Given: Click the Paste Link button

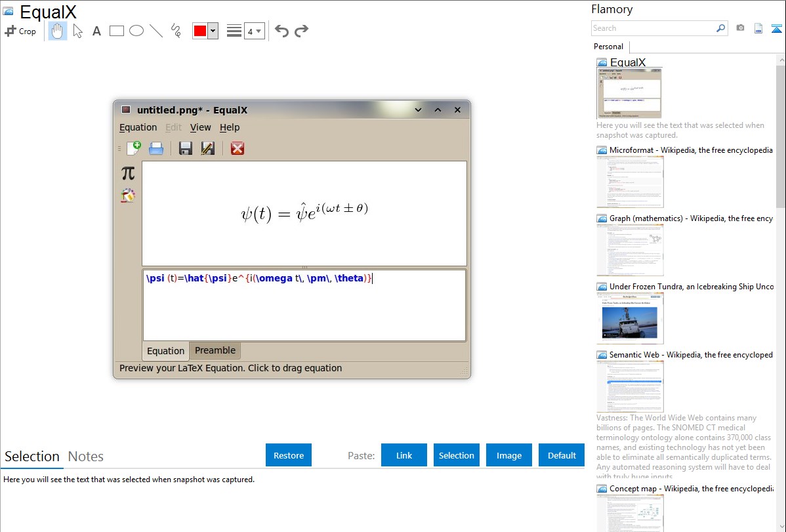Looking at the screenshot, I should (x=404, y=455).
